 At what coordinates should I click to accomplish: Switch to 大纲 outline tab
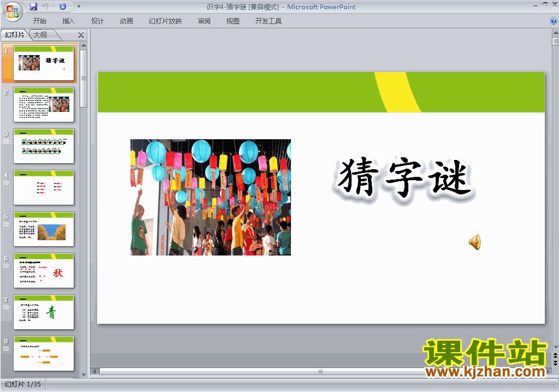(x=40, y=34)
